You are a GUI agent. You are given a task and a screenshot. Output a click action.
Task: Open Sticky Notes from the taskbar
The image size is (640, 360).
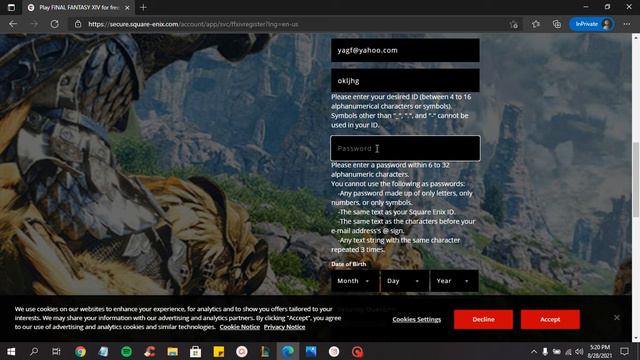(219, 351)
